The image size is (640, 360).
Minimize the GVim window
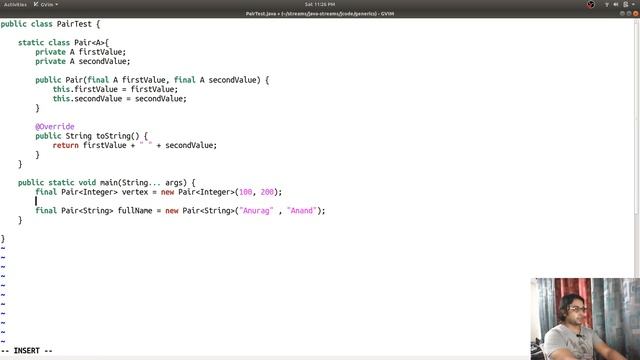click(x=622, y=13)
